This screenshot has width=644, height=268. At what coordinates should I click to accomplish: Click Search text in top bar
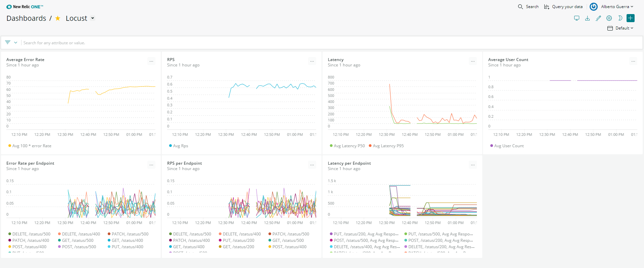[x=532, y=7]
